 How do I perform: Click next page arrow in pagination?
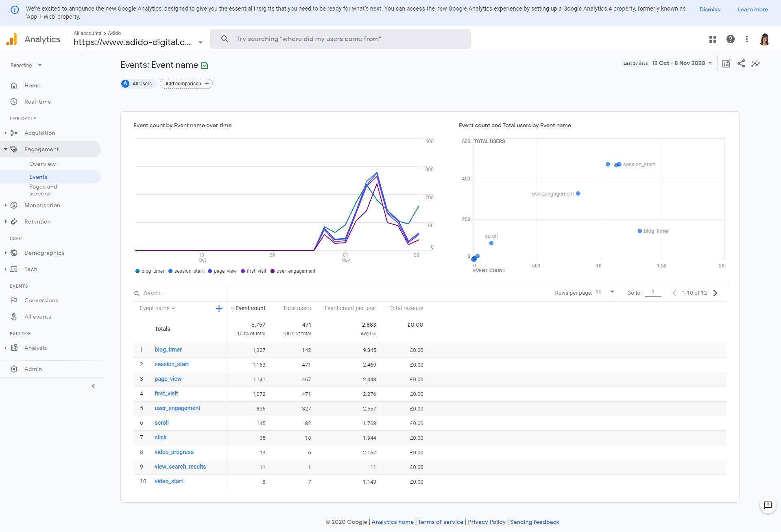pyautogui.click(x=717, y=293)
